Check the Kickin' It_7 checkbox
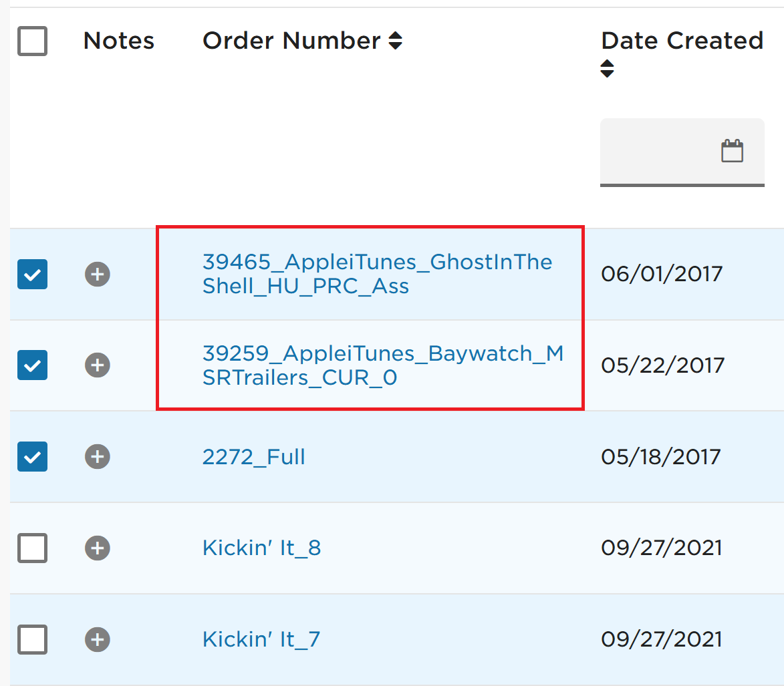The width and height of the screenshot is (784, 686). (x=33, y=639)
